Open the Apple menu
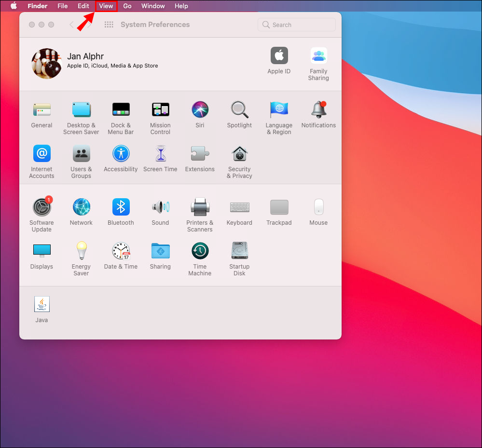The width and height of the screenshot is (482, 448). click(14, 6)
